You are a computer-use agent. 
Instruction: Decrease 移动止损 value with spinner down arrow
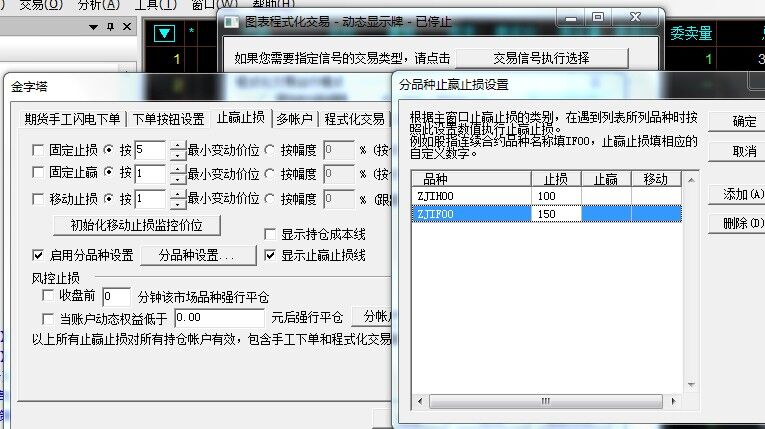[x=178, y=204]
